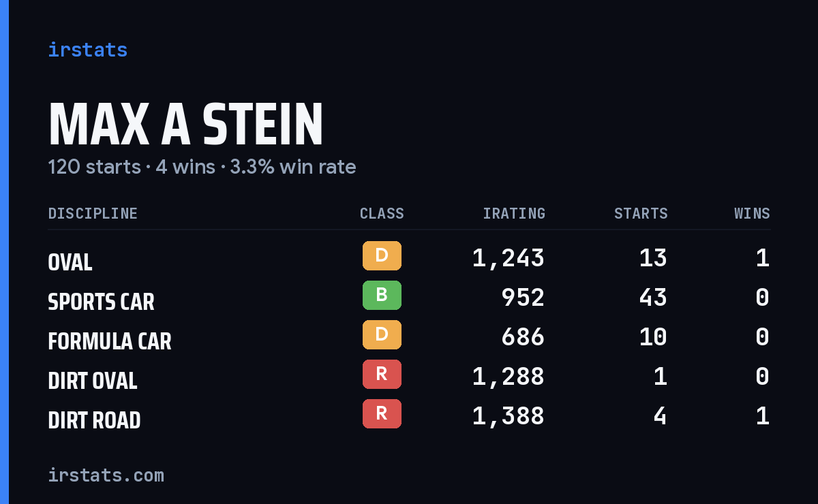
Task: Click the 120 starts summary line
Action: 202,167
